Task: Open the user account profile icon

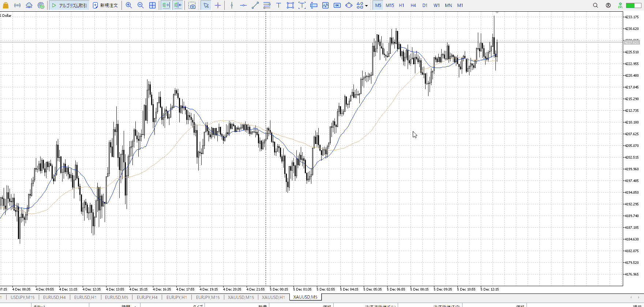Action: [x=608, y=5]
